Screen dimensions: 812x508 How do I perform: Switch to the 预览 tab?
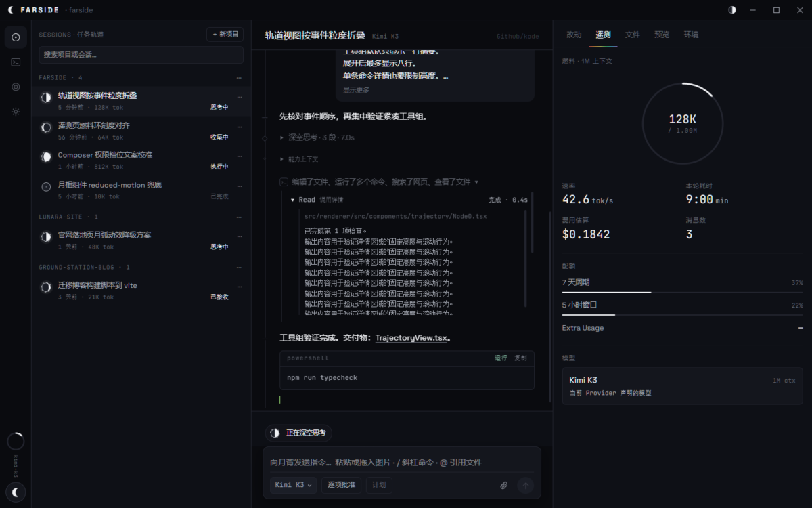click(x=662, y=35)
